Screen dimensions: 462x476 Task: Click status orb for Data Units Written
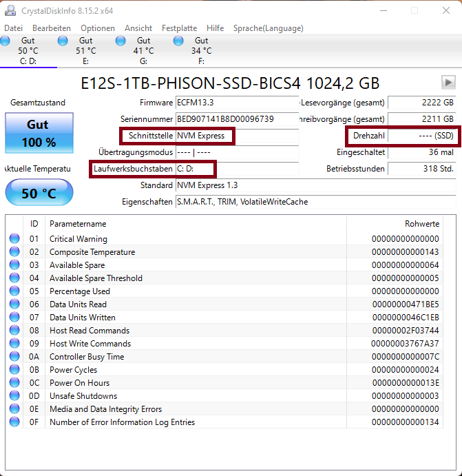(14, 318)
